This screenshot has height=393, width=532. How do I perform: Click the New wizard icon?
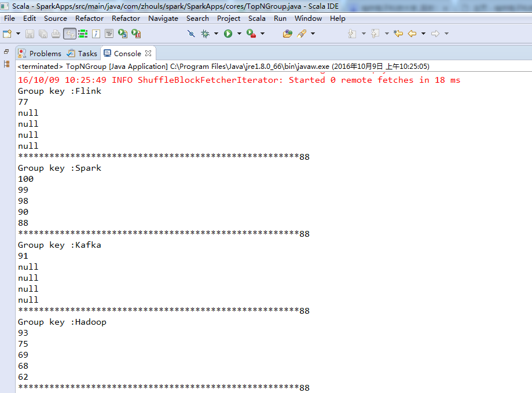point(7,34)
